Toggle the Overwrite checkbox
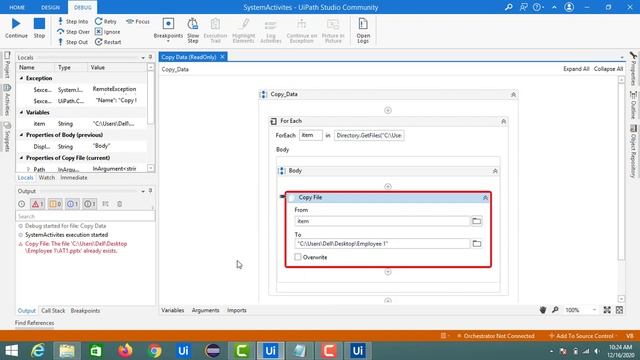The height and width of the screenshot is (360, 640). tap(298, 257)
